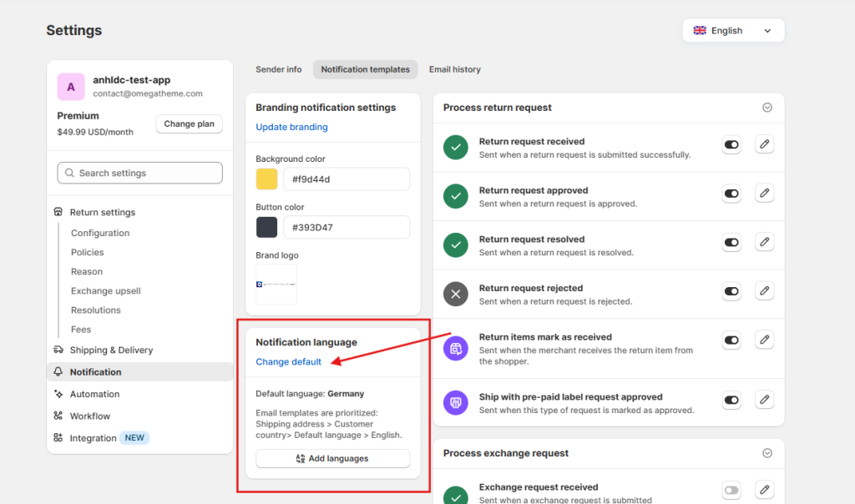Enable the Exchange request received toggle
This screenshot has width=855, height=504.
731,491
